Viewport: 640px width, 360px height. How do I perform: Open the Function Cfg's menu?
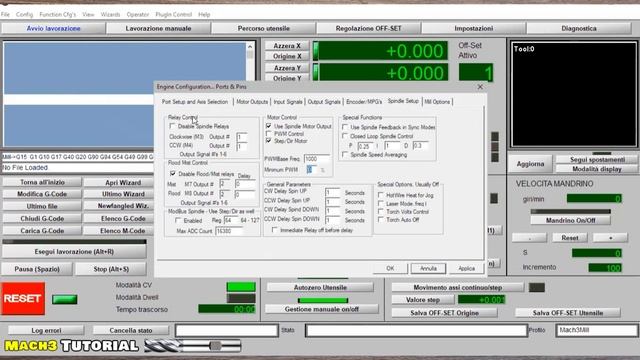pos(58,14)
